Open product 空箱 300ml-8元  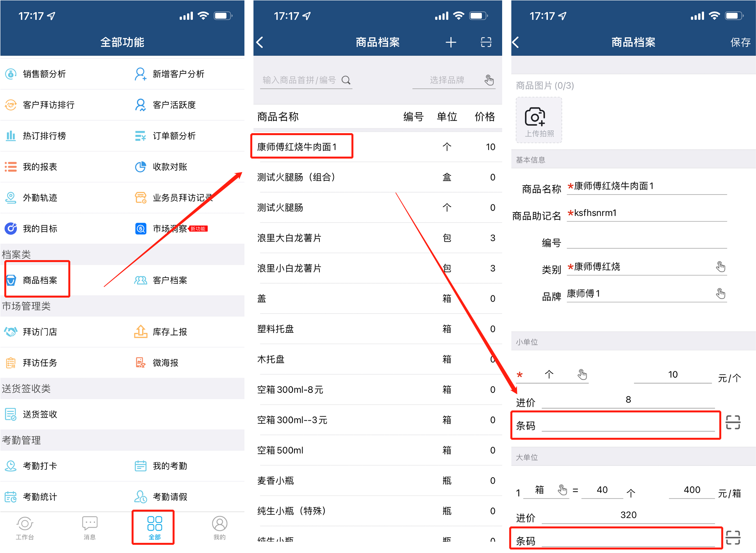378,390
